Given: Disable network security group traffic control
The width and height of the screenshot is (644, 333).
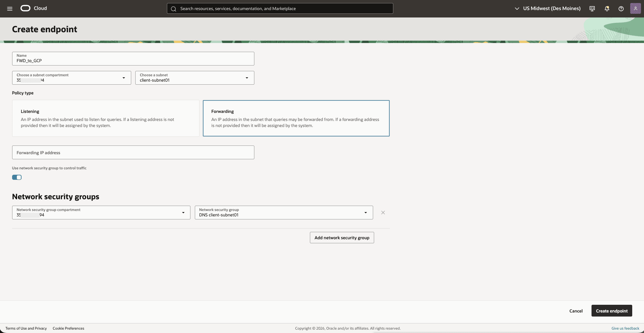Looking at the screenshot, I should click(17, 177).
